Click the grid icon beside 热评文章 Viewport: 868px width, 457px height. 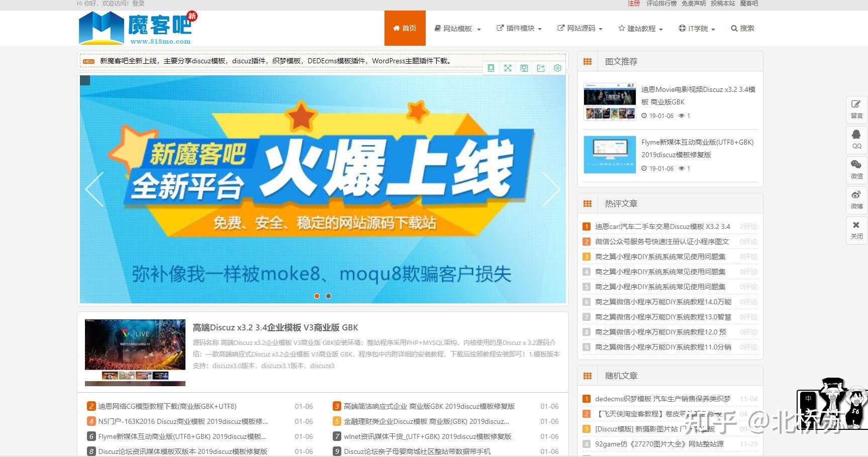pyautogui.click(x=587, y=203)
